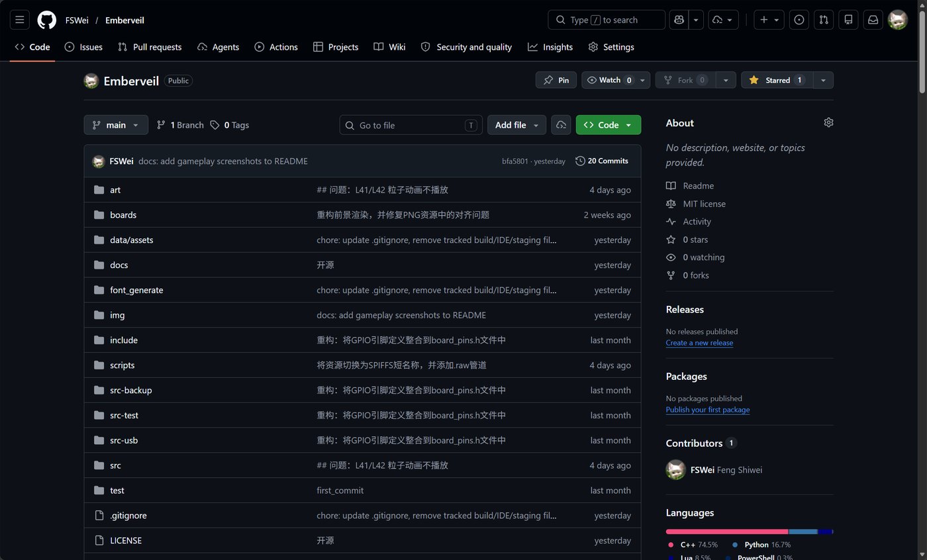Image resolution: width=927 pixels, height=560 pixels.
Task: Open the bfa5801 commit hash link
Action: tap(515, 162)
